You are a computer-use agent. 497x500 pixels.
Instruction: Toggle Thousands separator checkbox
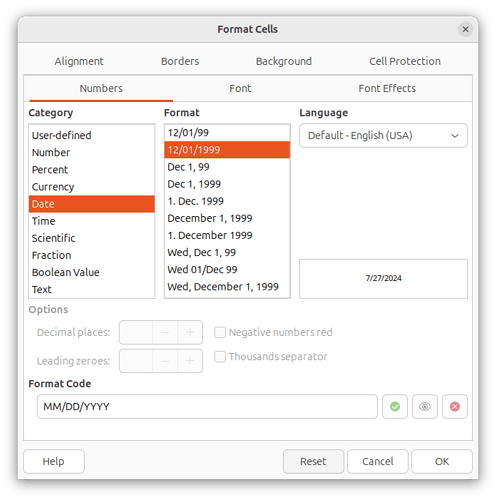[x=220, y=356]
